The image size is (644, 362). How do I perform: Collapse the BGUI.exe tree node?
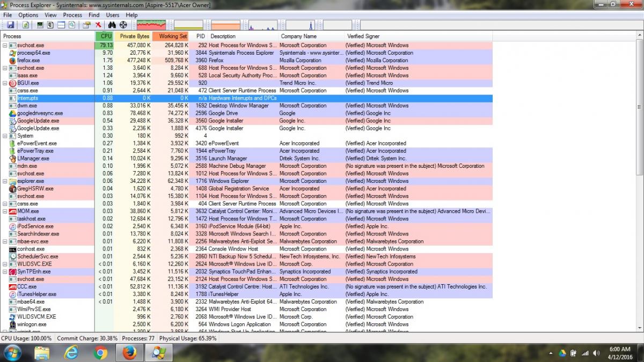point(5,83)
